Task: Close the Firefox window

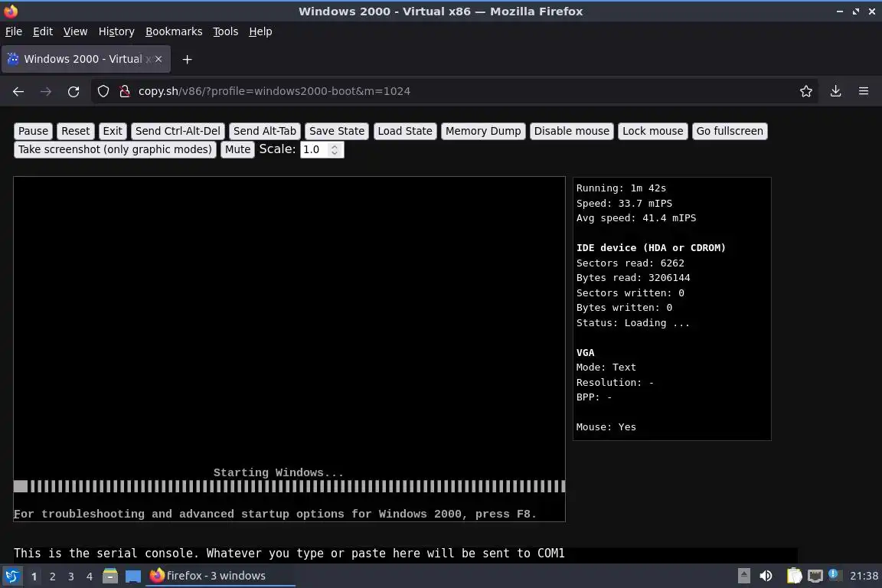Action: tap(872, 11)
